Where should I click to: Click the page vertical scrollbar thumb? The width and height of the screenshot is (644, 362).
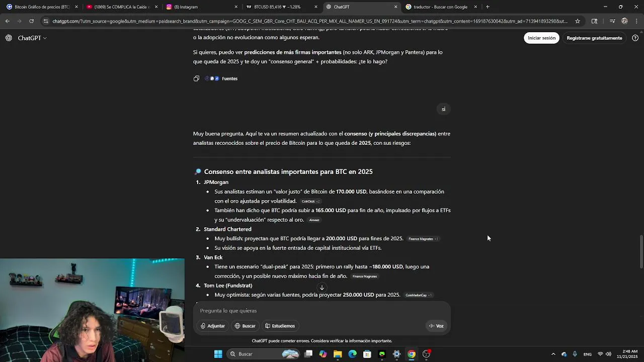point(640,251)
